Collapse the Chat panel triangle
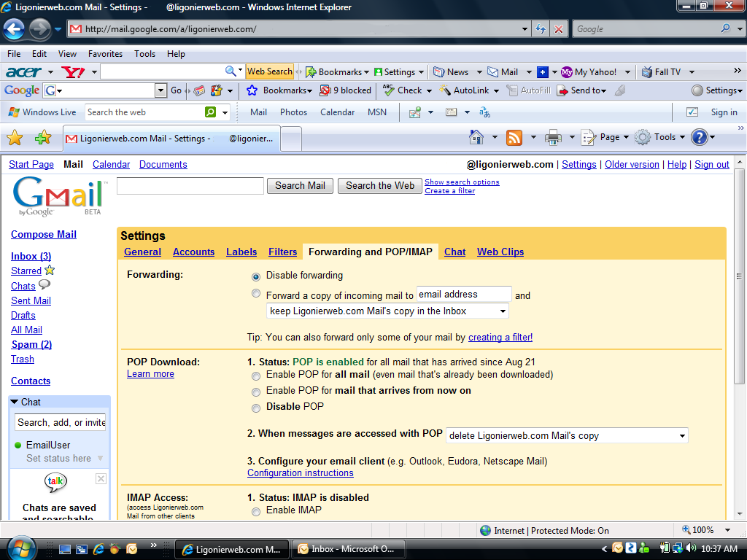747x560 pixels. [15, 402]
